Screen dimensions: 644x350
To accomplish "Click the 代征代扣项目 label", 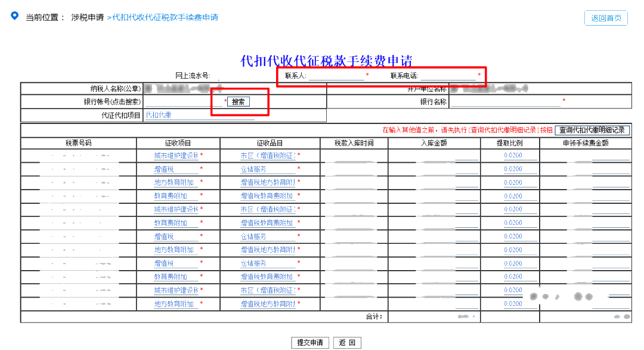I will tap(121, 116).
